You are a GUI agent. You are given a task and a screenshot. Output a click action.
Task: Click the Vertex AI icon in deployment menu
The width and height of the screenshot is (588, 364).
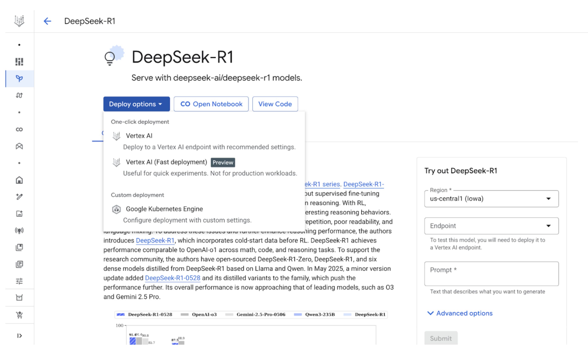tap(116, 136)
